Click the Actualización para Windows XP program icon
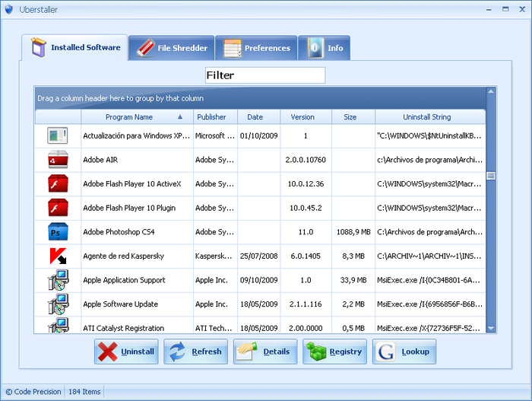 (58, 135)
